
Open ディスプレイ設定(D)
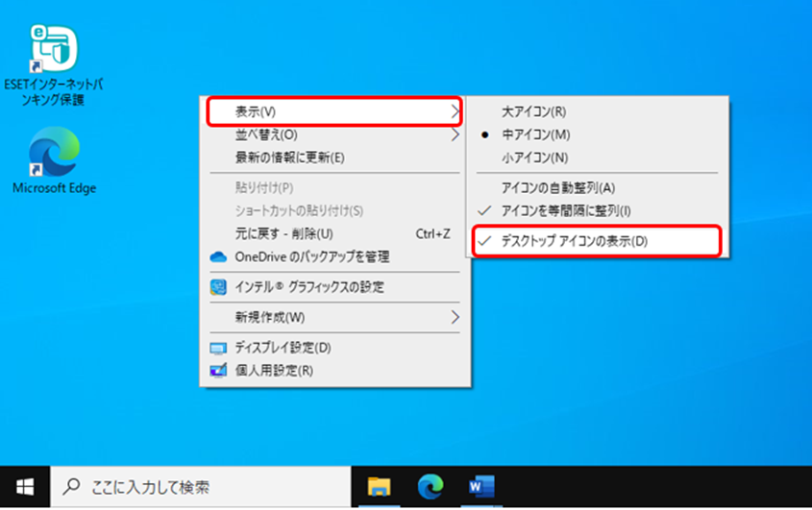335,348
